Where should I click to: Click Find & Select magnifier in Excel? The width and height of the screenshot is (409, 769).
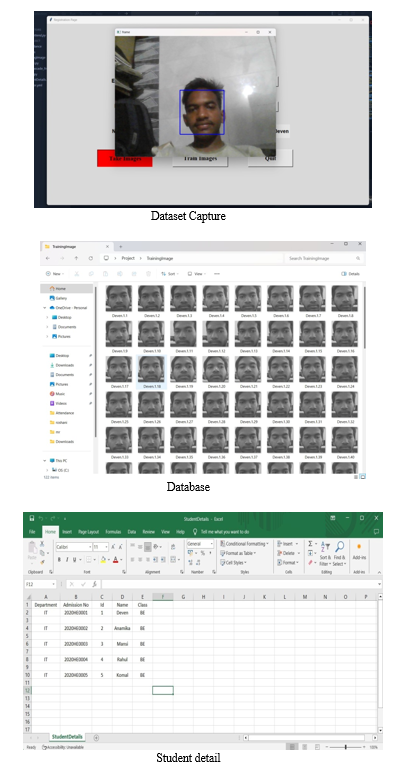point(340,553)
